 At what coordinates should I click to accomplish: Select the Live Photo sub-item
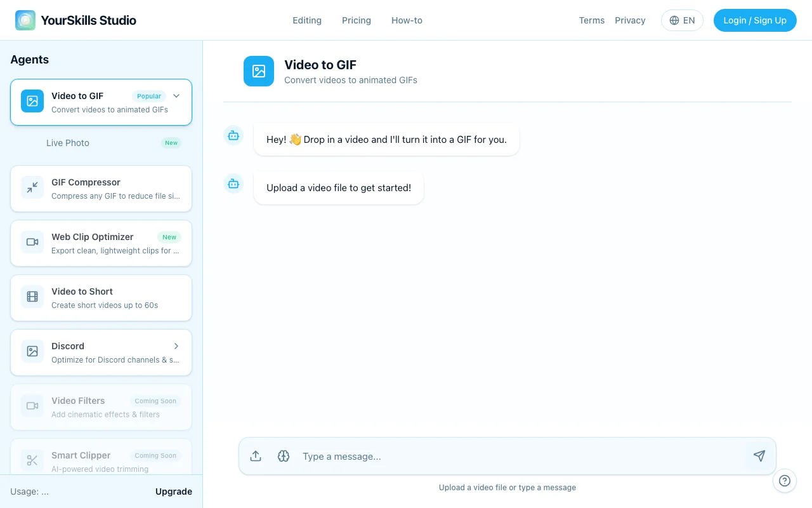coord(68,143)
